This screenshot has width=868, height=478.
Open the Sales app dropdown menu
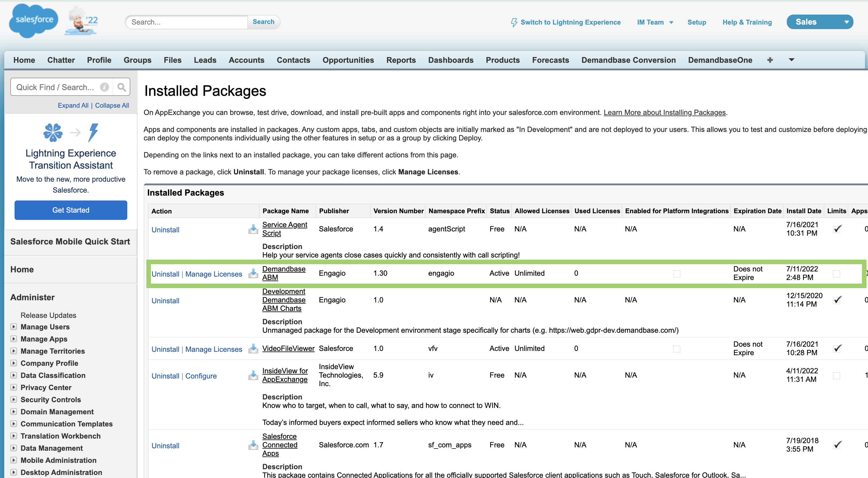pyautogui.click(x=846, y=22)
